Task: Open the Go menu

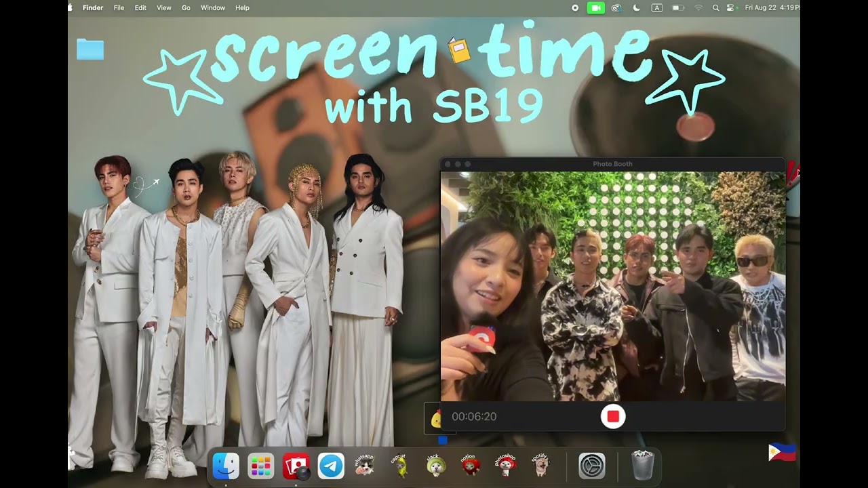Action: pos(186,7)
